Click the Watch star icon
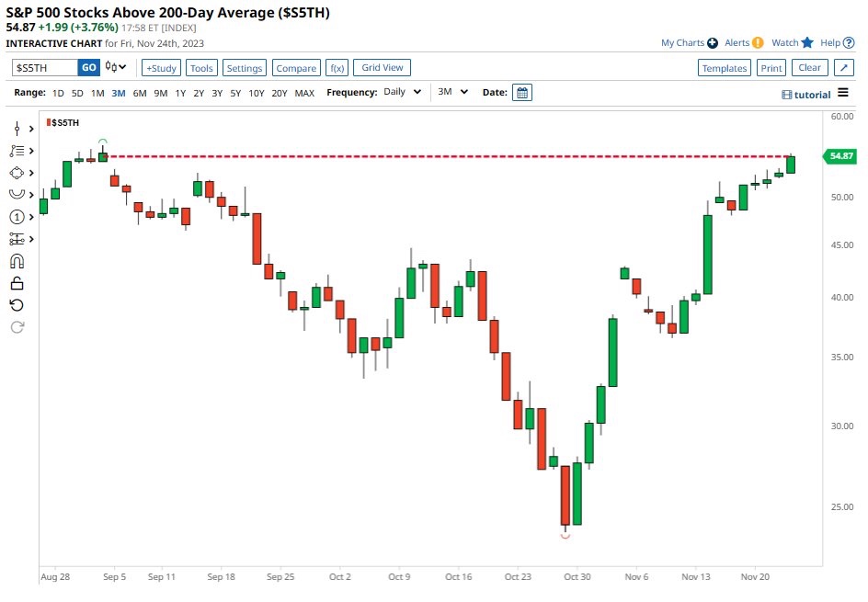This screenshot has width=868, height=602. pos(807,42)
